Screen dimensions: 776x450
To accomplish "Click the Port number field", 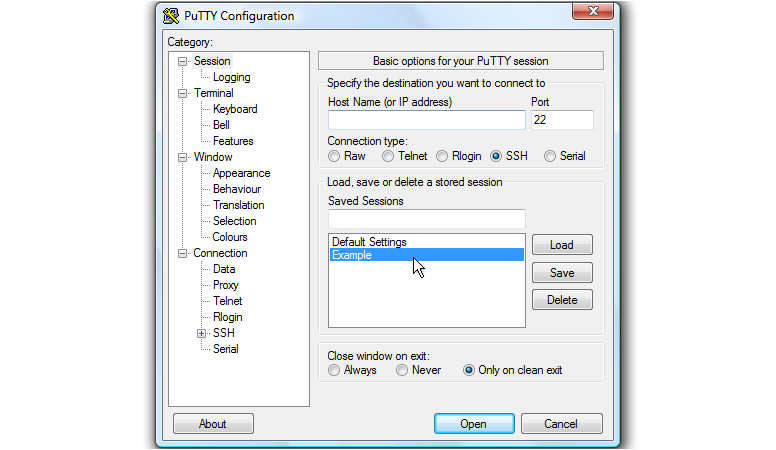I will tap(561, 120).
